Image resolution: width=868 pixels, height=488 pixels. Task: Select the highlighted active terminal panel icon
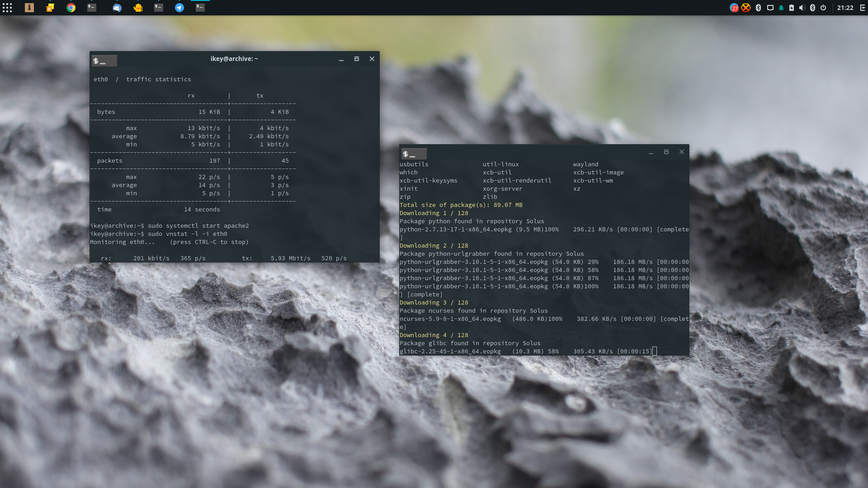click(200, 8)
